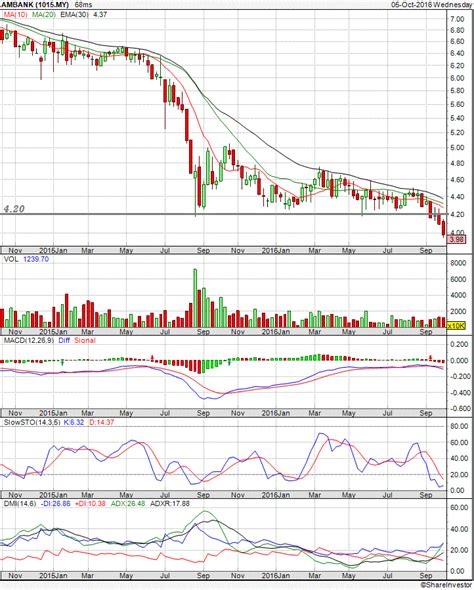The width and height of the screenshot is (474, 590).
Task: Click the tallest green volume bar
Action: coord(195,298)
